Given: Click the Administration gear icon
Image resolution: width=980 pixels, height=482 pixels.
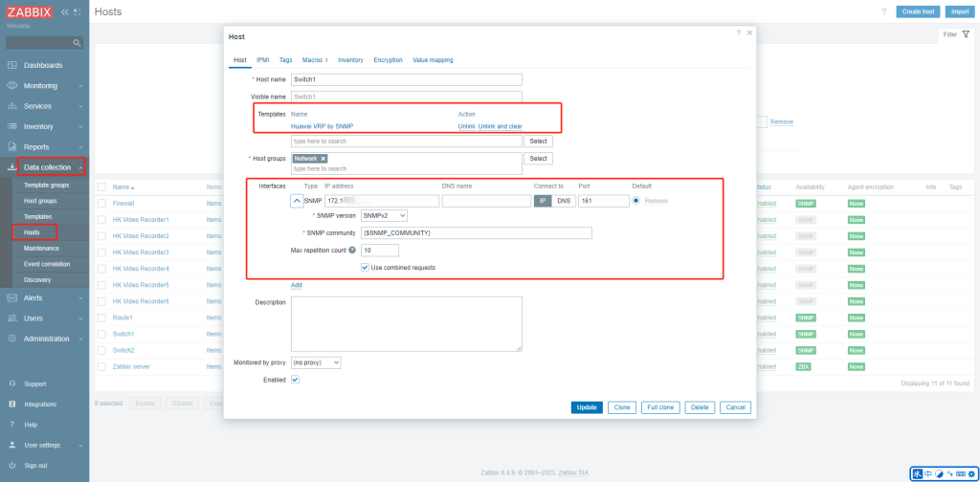Looking at the screenshot, I should pos(11,339).
